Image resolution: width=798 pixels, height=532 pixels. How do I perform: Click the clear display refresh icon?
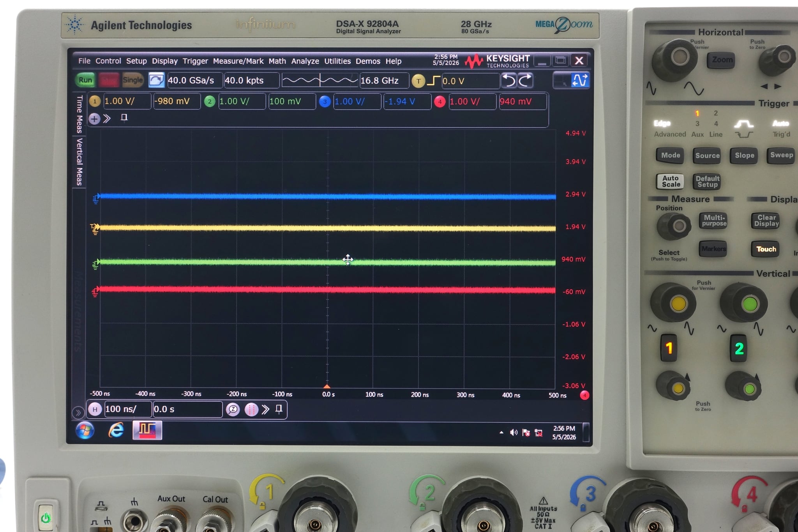click(156, 80)
